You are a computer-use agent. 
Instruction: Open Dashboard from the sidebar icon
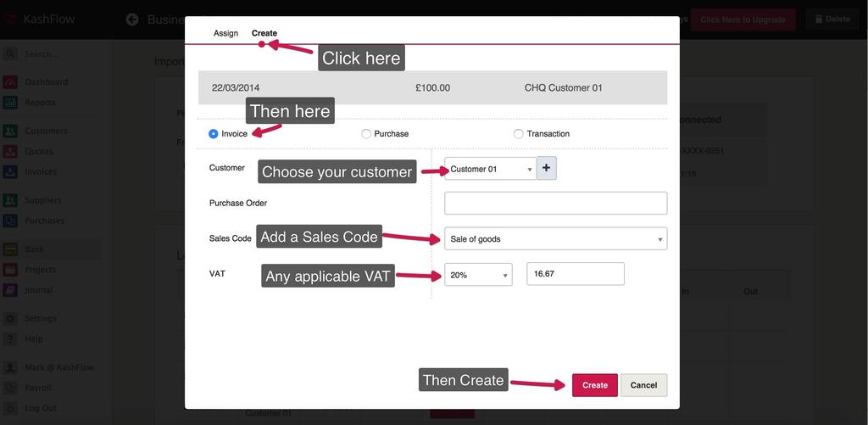click(x=10, y=82)
